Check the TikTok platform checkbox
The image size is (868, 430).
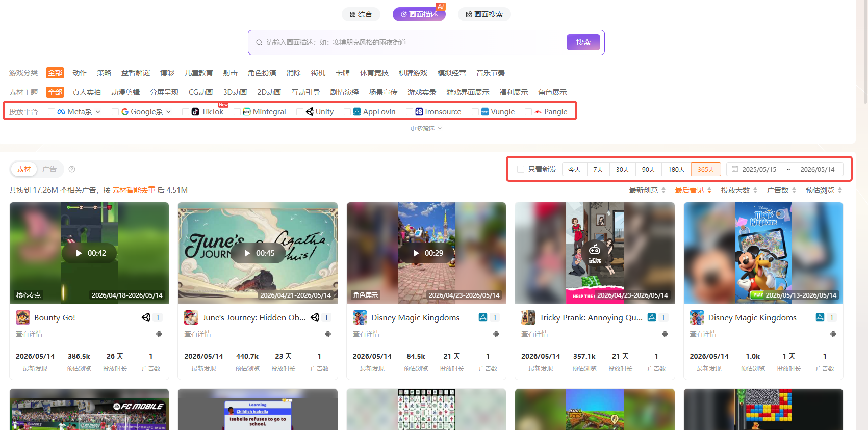tap(186, 112)
